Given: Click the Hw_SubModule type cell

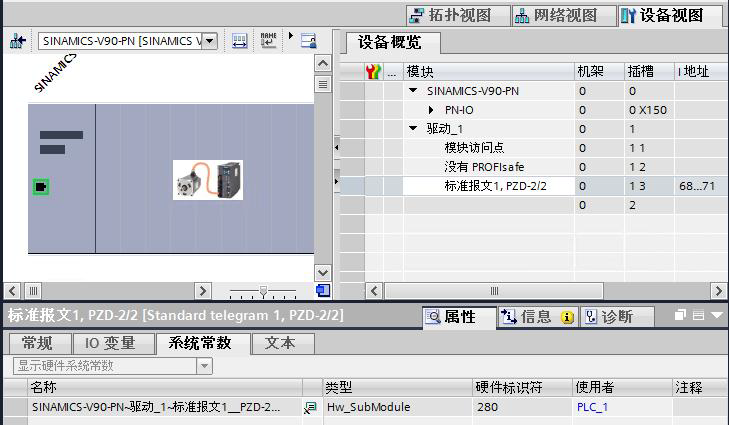Looking at the screenshot, I should coord(398,407).
